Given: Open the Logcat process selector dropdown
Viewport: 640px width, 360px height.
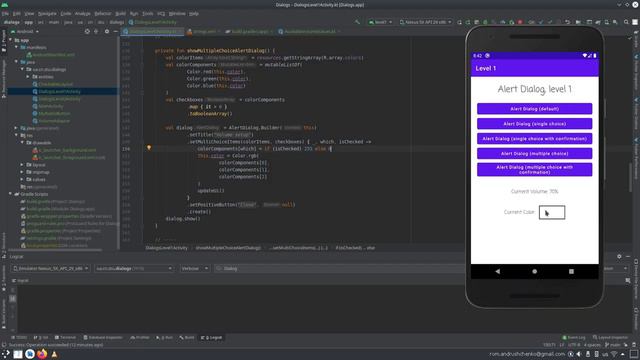Looking at the screenshot, I should [134, 268].
